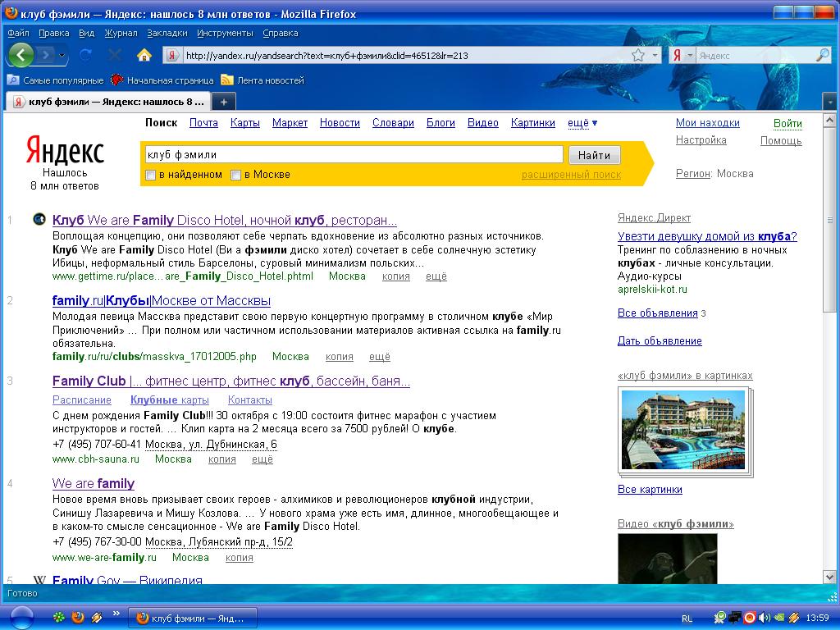Viewport: 840px width, 630px height.
Task: Open the Инструменты menu
Action: [225, 33]
